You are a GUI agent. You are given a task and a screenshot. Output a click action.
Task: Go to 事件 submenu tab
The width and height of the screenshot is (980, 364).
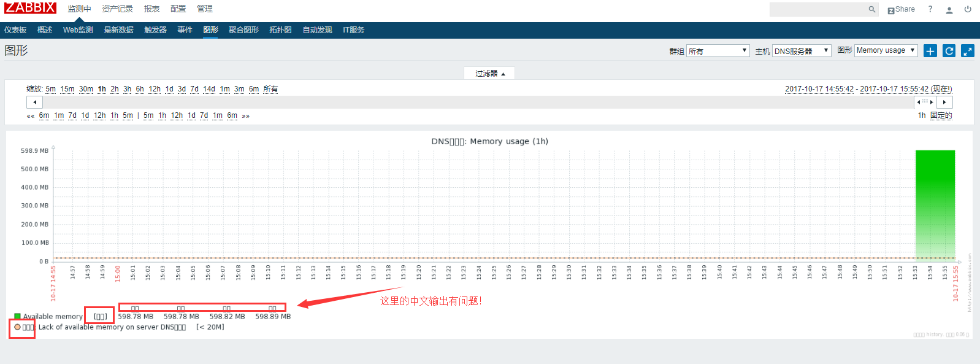[x=185, y=30]
